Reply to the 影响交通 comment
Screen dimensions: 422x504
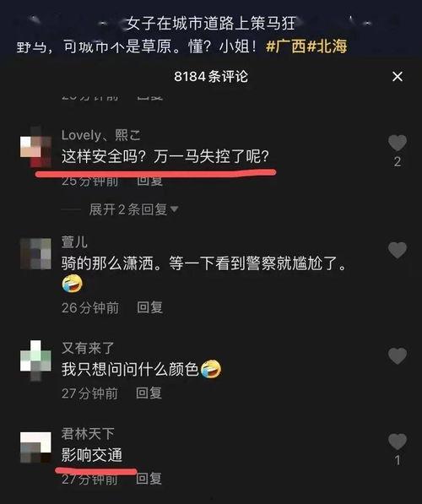(149, 479)
